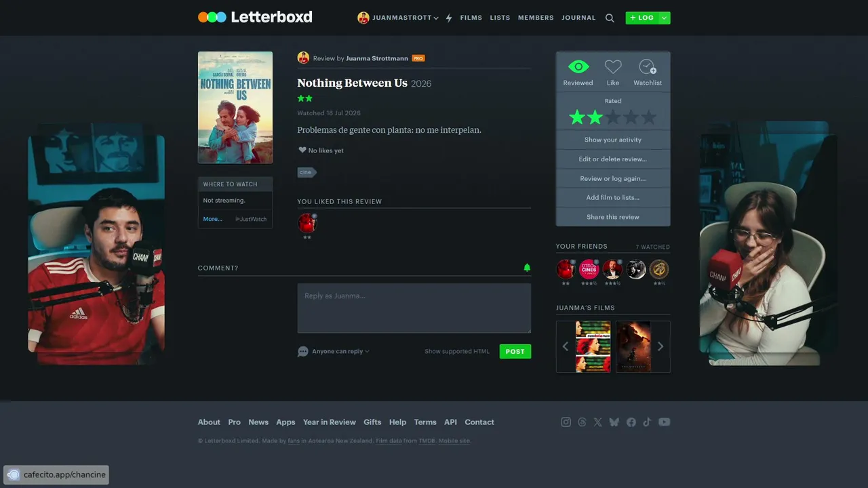Open the footer About link

click(x=209, y=422)
